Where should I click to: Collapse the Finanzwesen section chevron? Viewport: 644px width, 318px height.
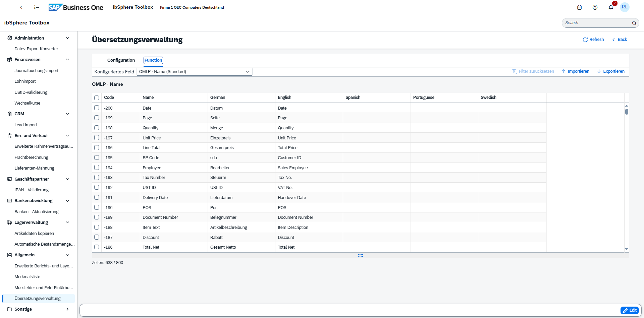[67, 60]
